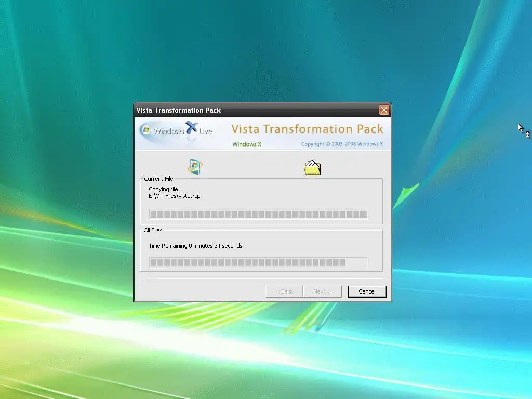Viewport: 532px width, 399px height.
Task: Click the file path E:\VTPFiles\vista.rcp
Action: [x=175, y=196]
